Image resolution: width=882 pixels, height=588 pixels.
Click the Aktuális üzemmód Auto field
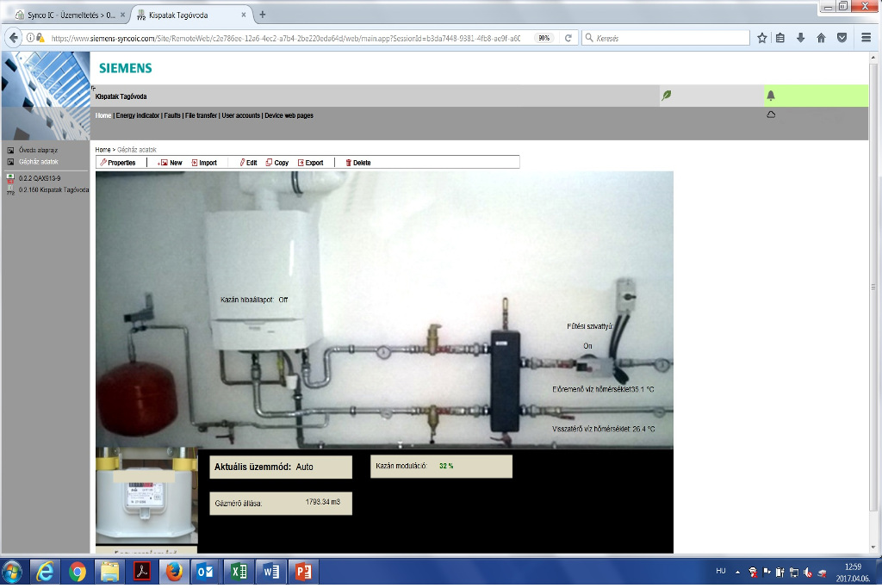click(281, 467)
